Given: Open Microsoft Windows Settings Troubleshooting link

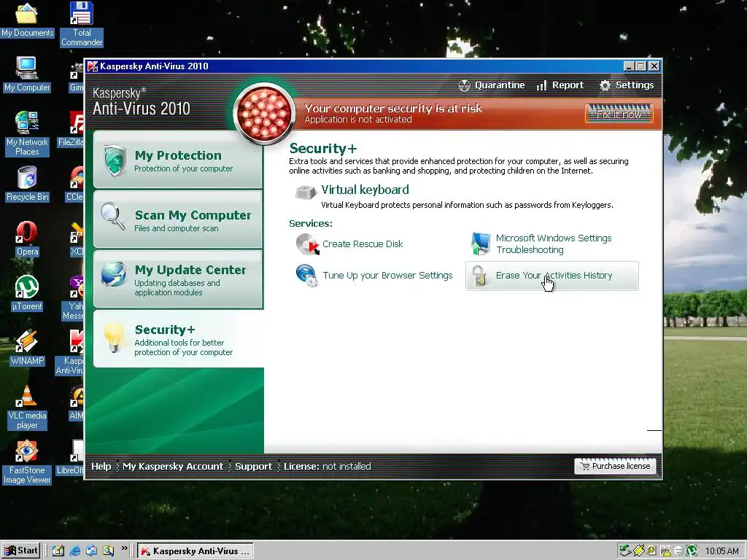Looking at the screenshot, I should pyautogui.click(x=554, y=244).
